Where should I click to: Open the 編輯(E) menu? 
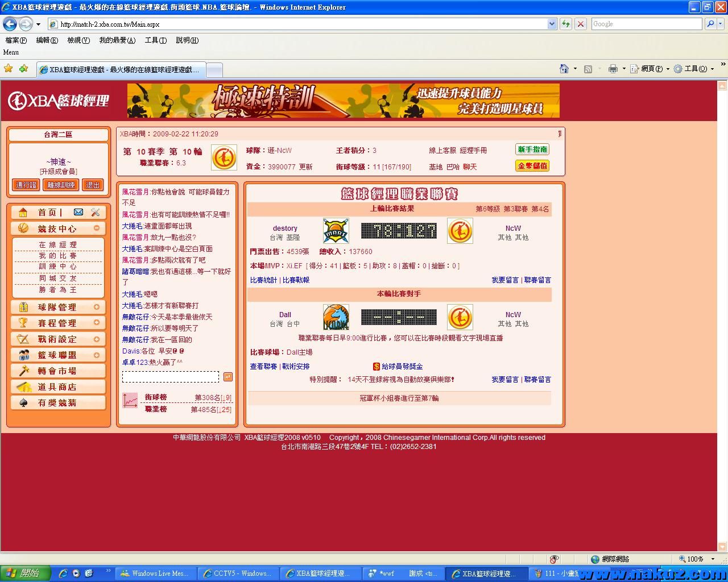pyautogui.click(x=47, y=40)
